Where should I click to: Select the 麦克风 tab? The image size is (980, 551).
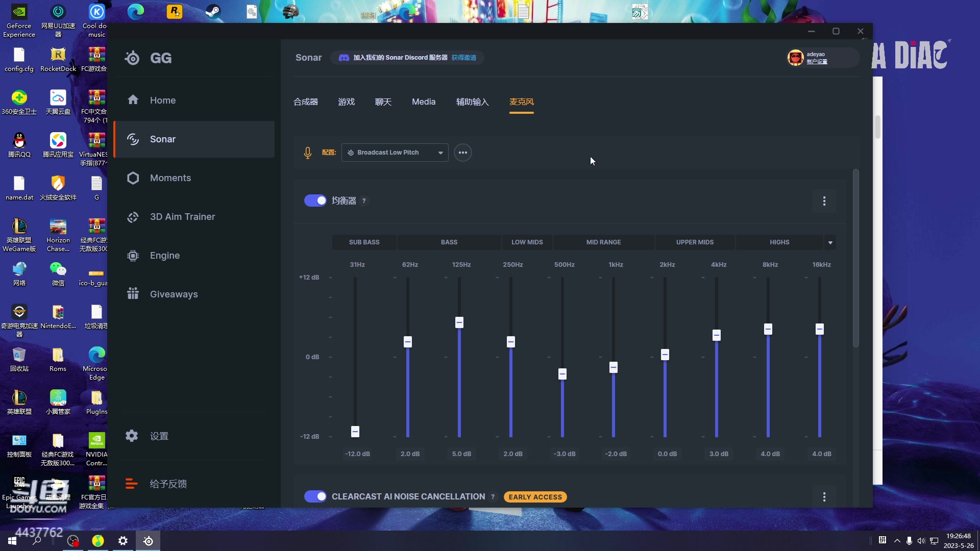(x=522, y=102)
